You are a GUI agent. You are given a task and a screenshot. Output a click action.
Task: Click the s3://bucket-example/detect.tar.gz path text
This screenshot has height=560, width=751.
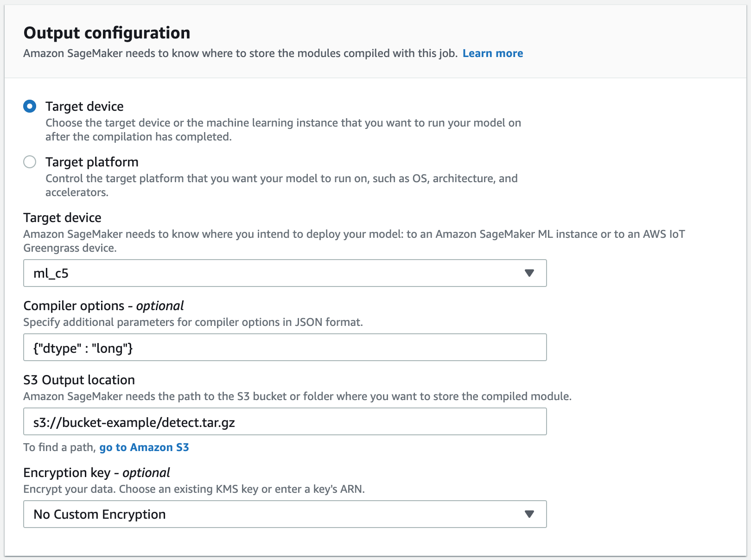133,422
